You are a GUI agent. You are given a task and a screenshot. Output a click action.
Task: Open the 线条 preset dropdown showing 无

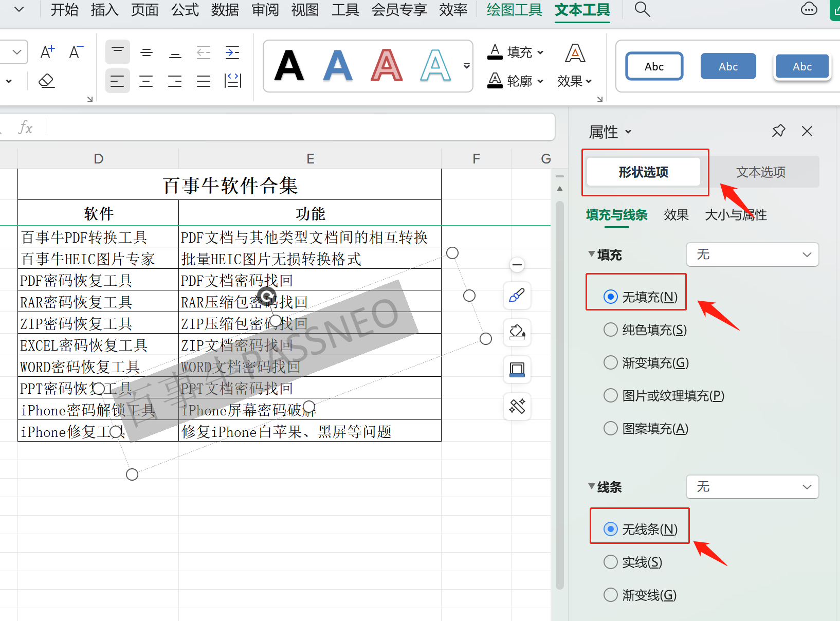pyautogui.click(x=753, y=487)
